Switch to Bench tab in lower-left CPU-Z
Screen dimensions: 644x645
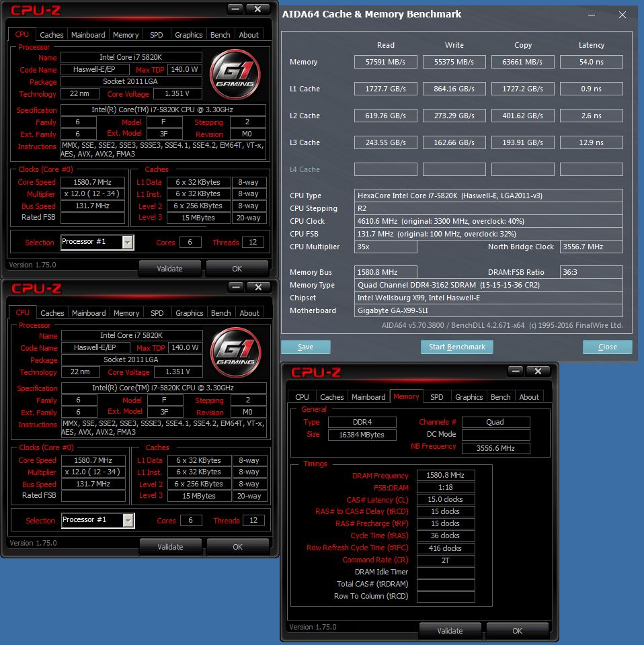click(x=221, y=313)
